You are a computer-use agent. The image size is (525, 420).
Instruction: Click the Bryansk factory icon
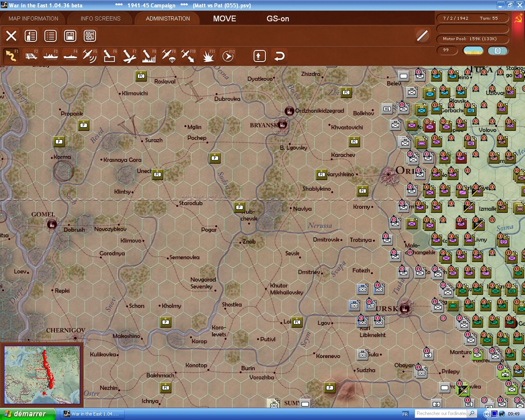[282, 125]
